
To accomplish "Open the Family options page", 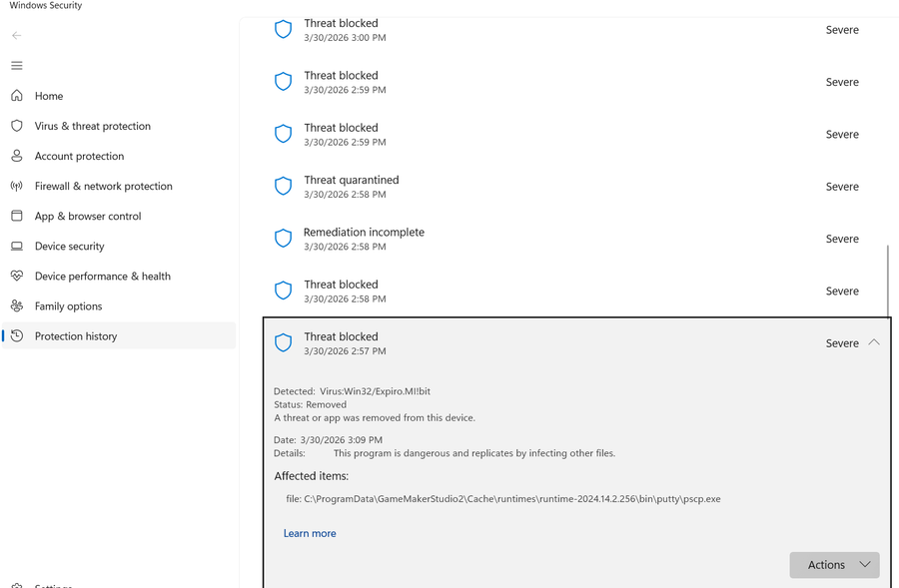I will (69, 306).
